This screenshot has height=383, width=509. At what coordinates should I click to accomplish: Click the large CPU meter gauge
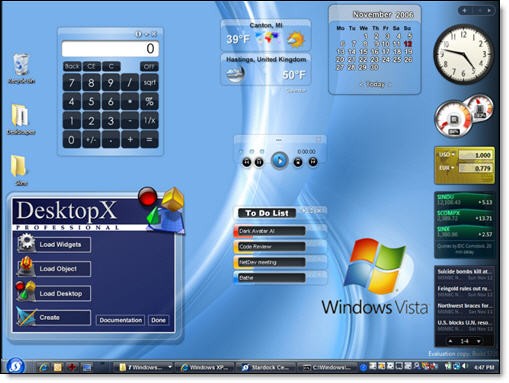454,120
